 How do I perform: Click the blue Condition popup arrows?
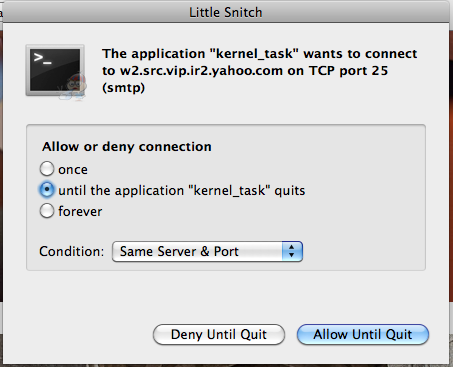[292, 251]
